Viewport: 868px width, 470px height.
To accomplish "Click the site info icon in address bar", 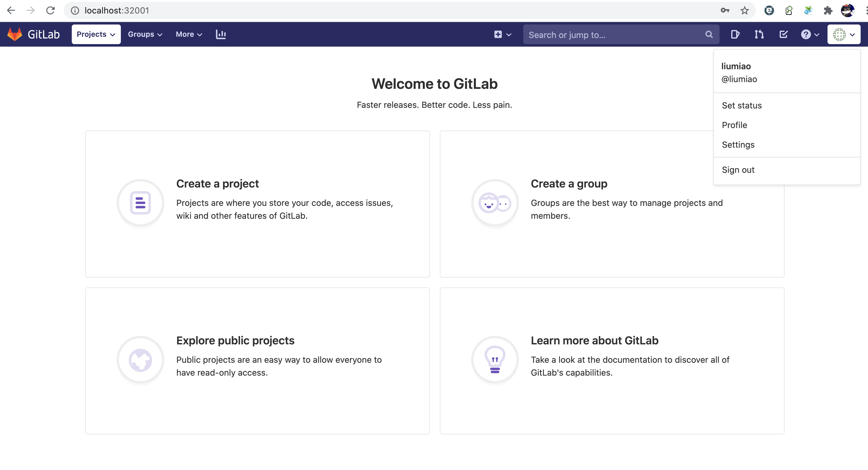I will point(75,10).
